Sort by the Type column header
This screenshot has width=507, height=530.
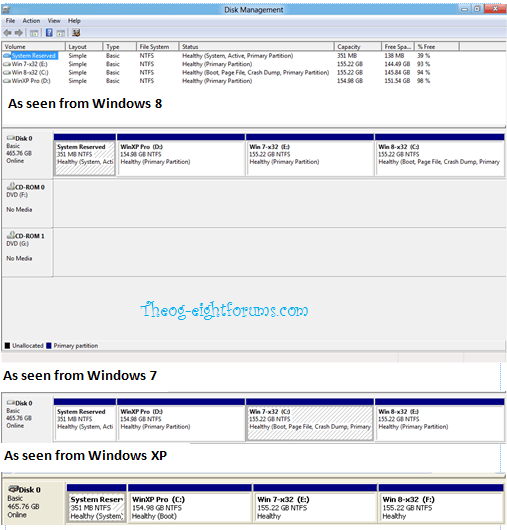[x=119, y=47]
